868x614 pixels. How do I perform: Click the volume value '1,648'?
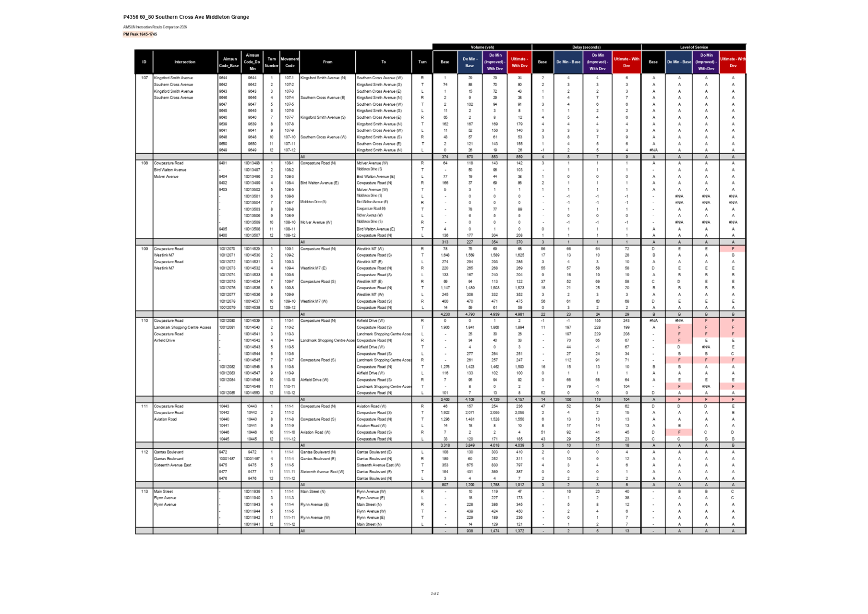pos(445,255)
